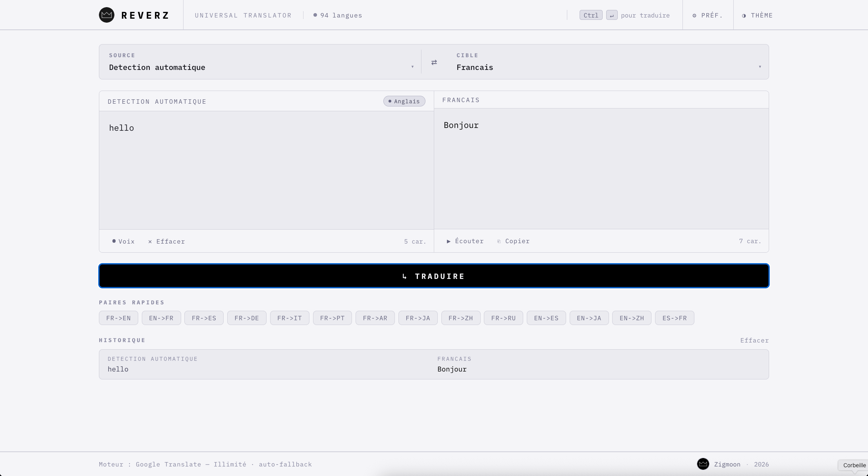
Task: Swap source and target languages icon
Action: [x=434, y=62]
